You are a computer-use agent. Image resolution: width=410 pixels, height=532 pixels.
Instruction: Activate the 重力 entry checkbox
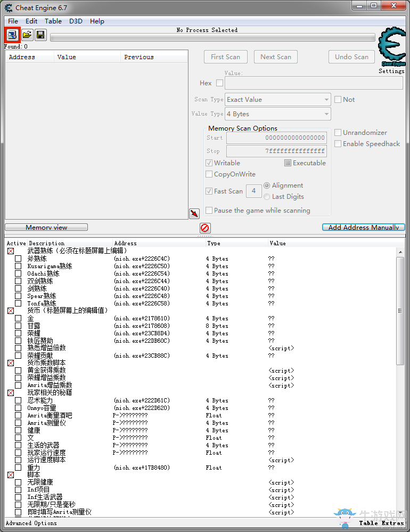tap(18, 467)
